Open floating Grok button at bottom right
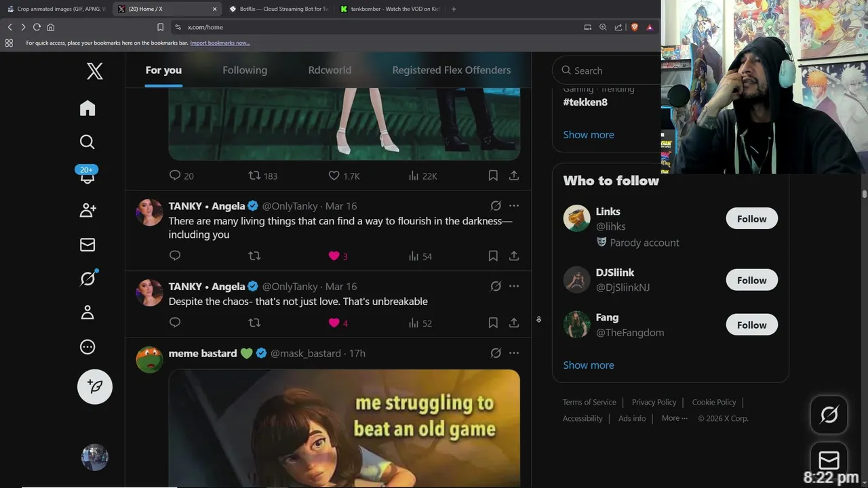 [829, 414]
